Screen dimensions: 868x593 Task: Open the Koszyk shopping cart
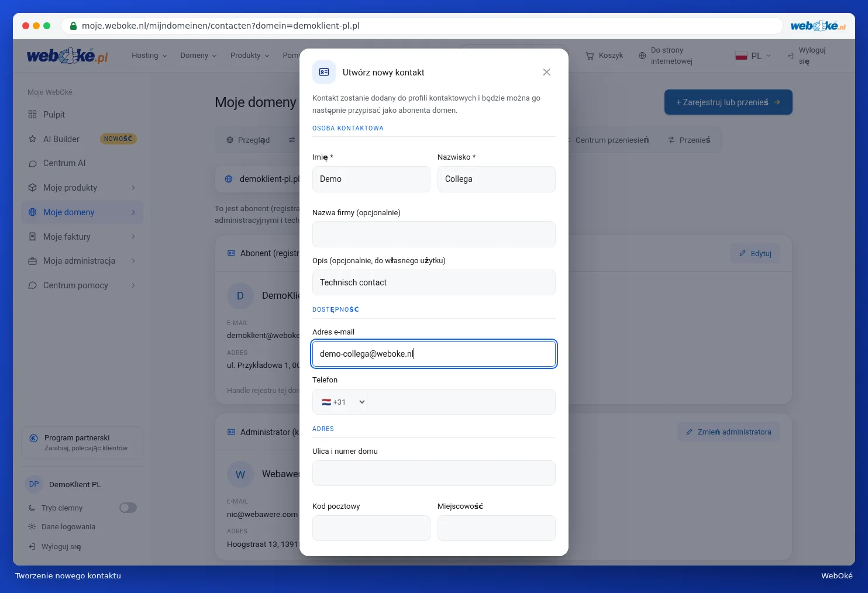(604, 56)
